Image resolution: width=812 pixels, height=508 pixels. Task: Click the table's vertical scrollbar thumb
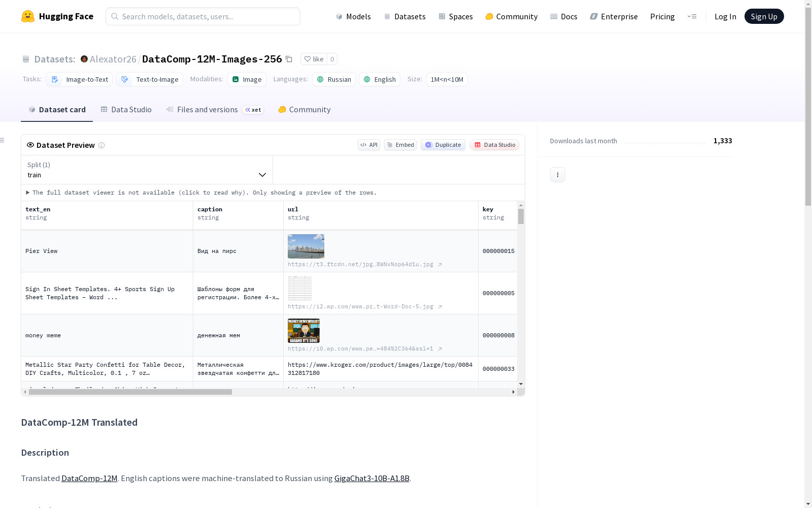point(521,216)
